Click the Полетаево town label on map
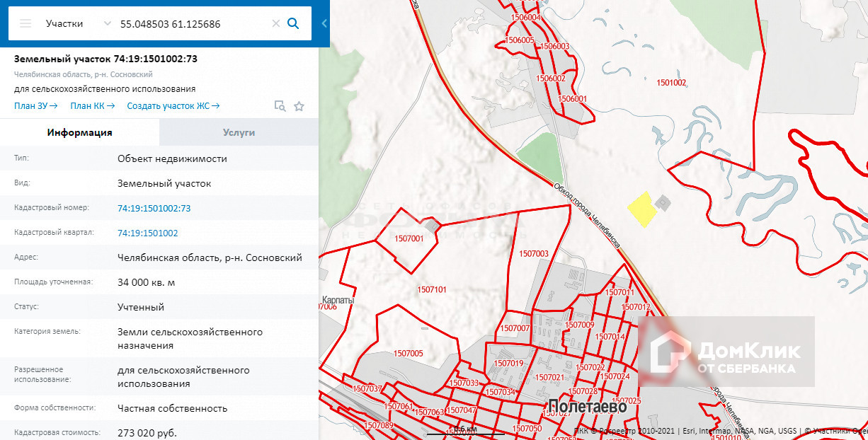This screenshot has height=440, width=868. [588, 407]
